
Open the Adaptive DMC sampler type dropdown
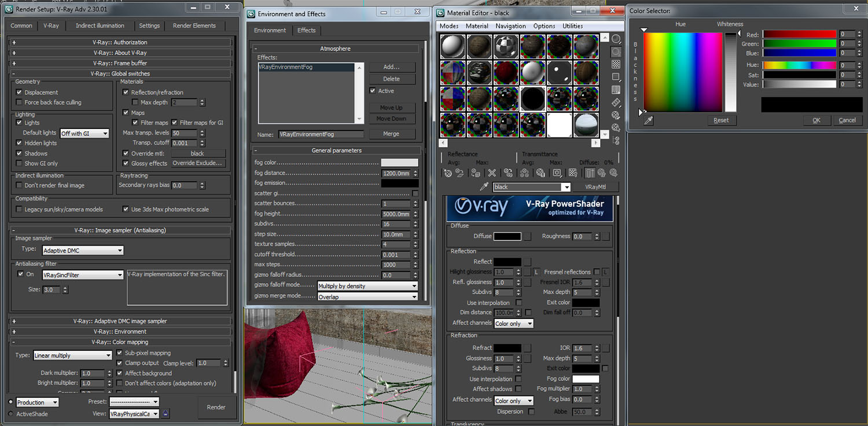83,250
